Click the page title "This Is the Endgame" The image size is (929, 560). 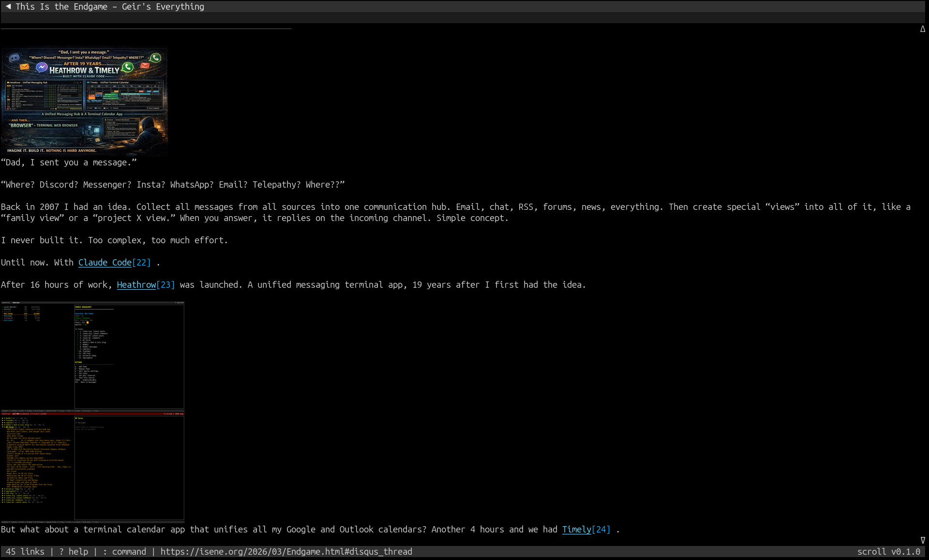[x=61, y=7]
